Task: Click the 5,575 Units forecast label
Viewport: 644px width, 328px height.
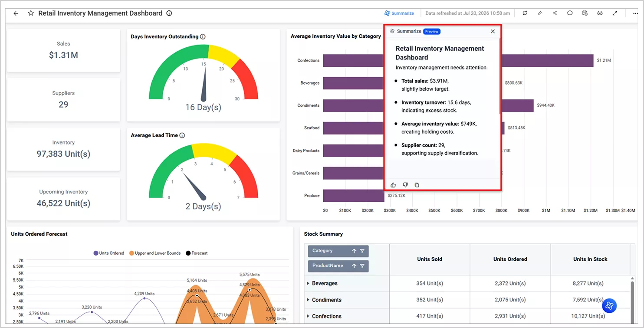Action: click(250, 275)
